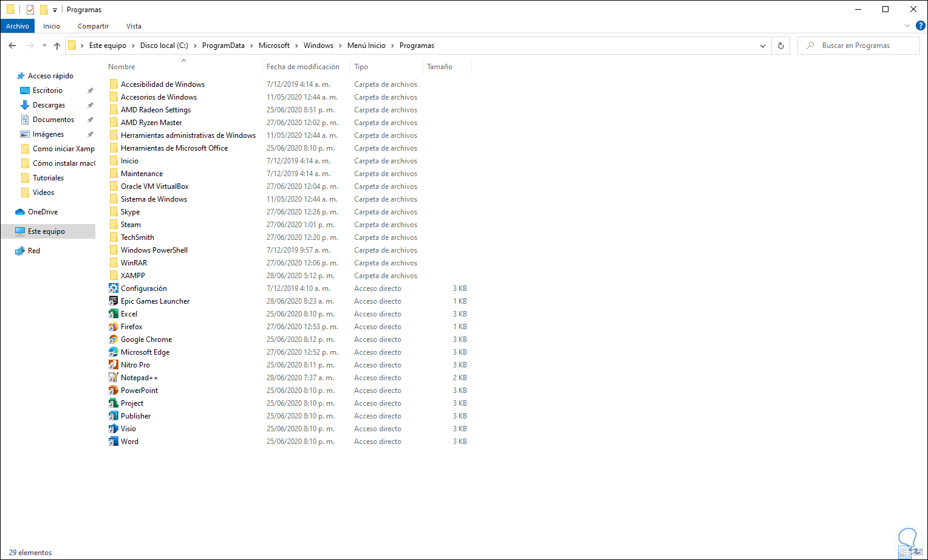Open the recent locations dropdown arrow
Screen dimensions: 928x560
point(44,46)
